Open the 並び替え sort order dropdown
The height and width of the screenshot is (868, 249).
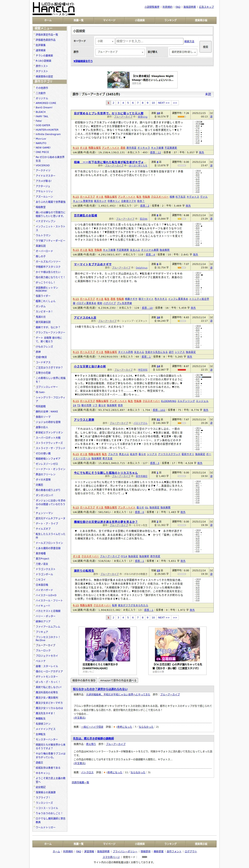pos(183,52)
